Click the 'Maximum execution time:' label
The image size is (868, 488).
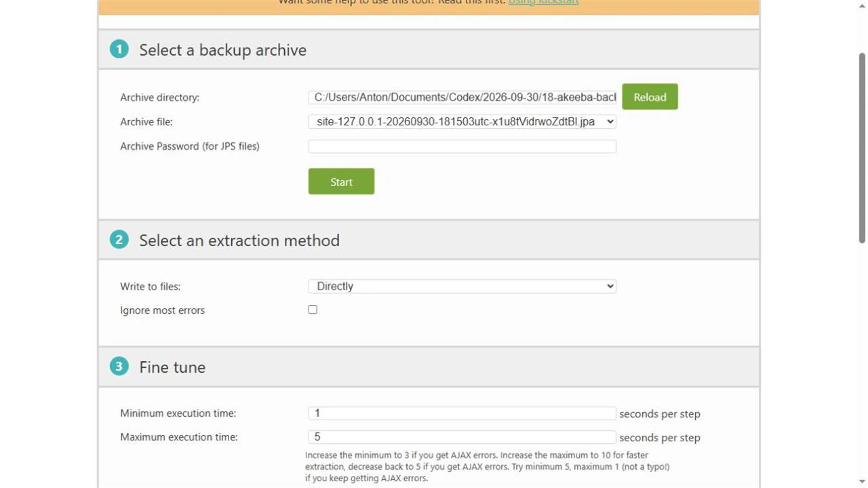pos(179,437)
